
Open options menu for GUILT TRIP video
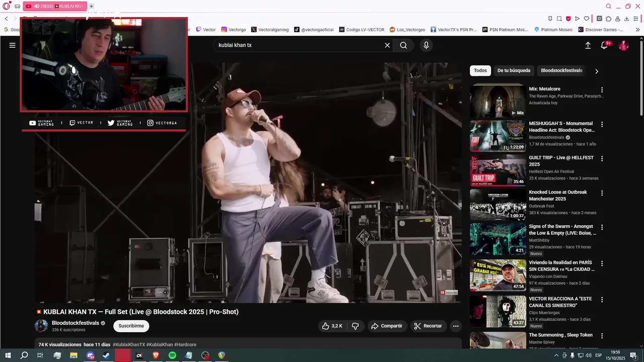(602, 158)
